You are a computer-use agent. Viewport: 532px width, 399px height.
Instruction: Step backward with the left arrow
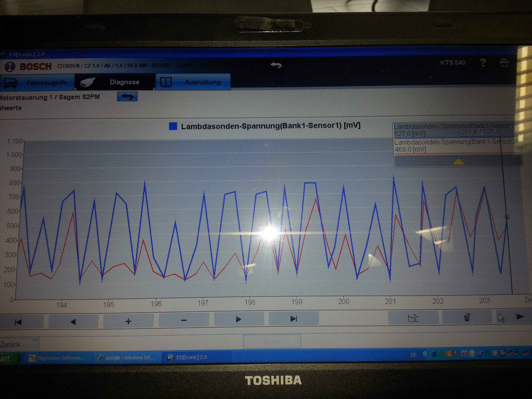coord(73,322)
